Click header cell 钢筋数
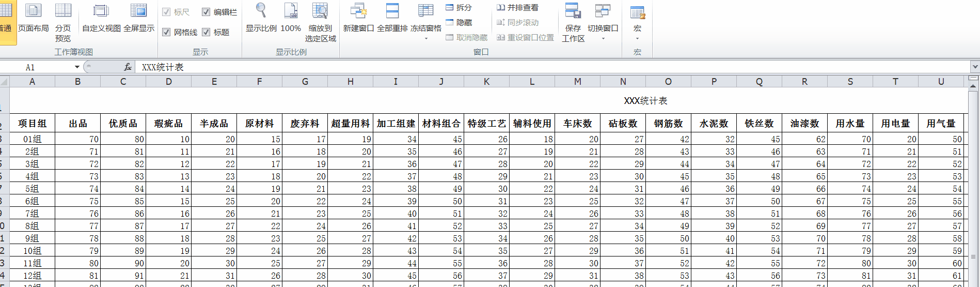This screenshot has height=287, width=980. tap(668, 124)
